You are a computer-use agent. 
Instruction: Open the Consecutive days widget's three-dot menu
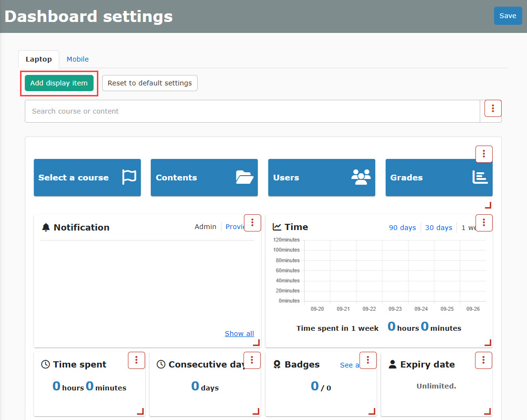252,360
